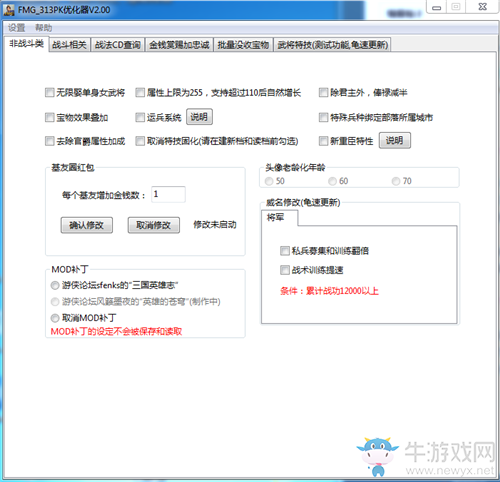Toggle 战术训练提速 checkbox

(x=285, y=270)
